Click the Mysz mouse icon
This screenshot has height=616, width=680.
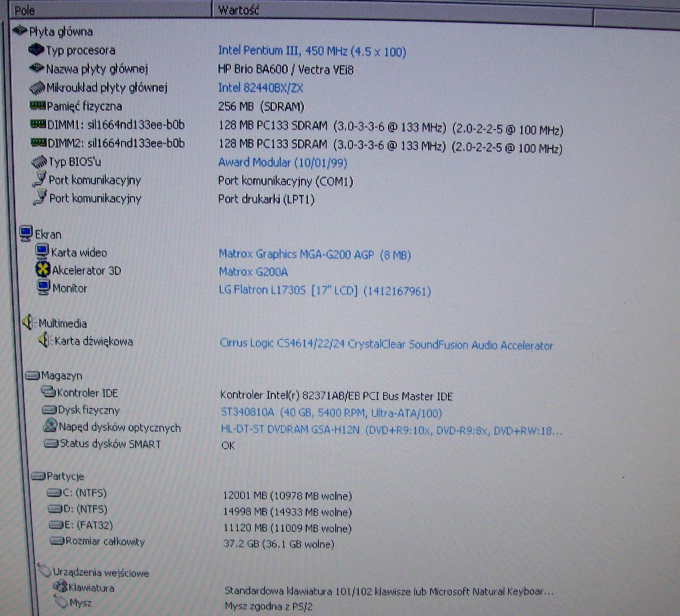(62, 602)
